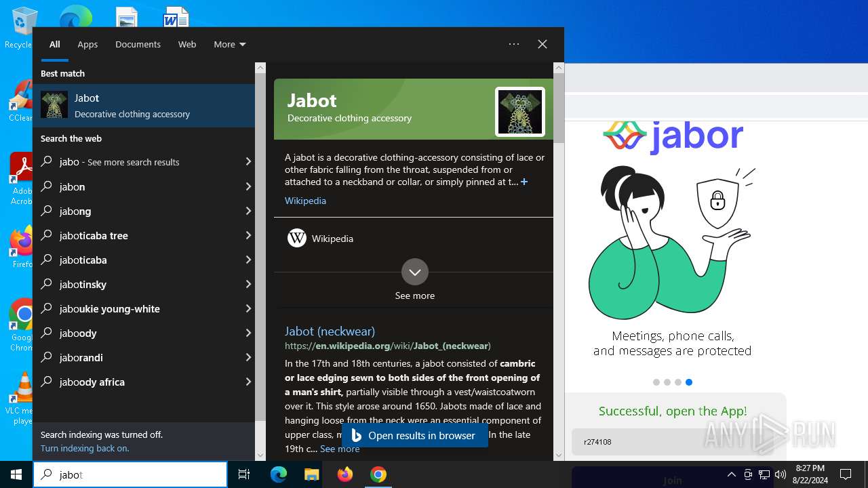The width and height of the screenshot is (868, 488).
Task: Select the 'jaboticaba tree' web suggestion
Action: [137, 235]
